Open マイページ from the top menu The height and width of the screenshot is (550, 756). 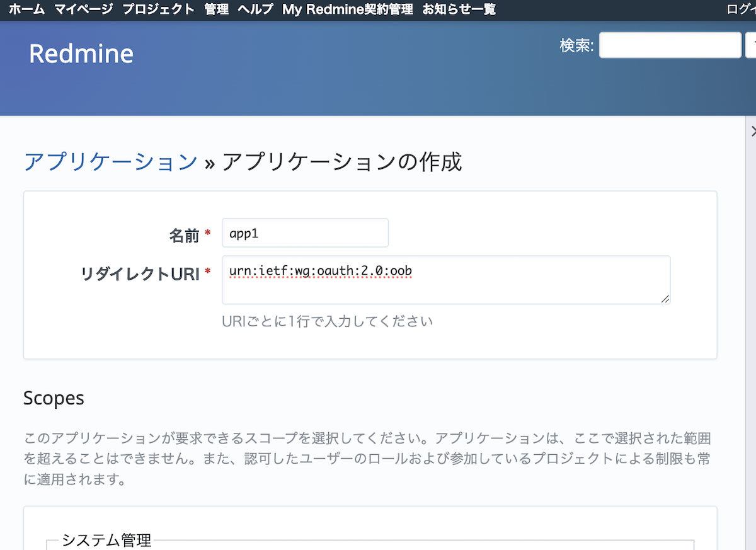tap(83, 9)
